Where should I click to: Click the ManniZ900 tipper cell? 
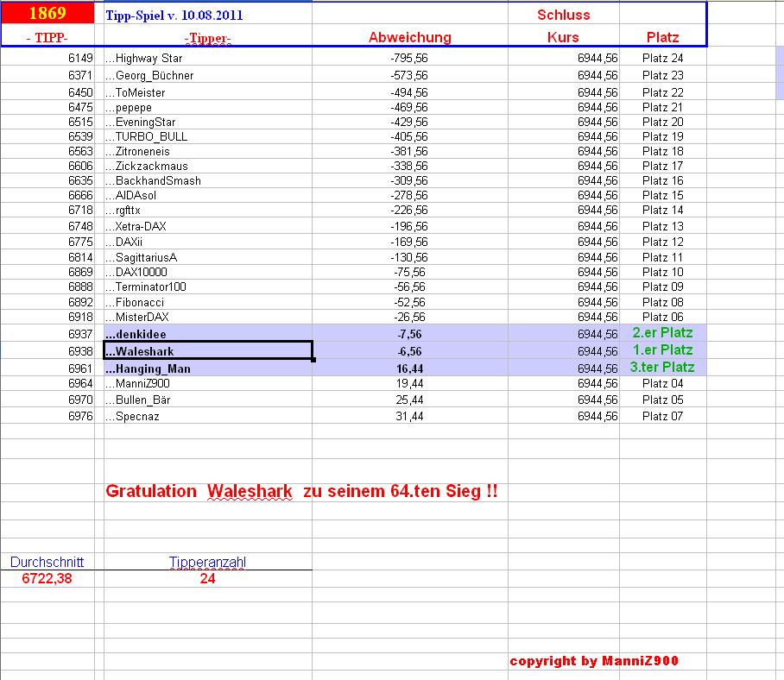[x=207, y=383]
